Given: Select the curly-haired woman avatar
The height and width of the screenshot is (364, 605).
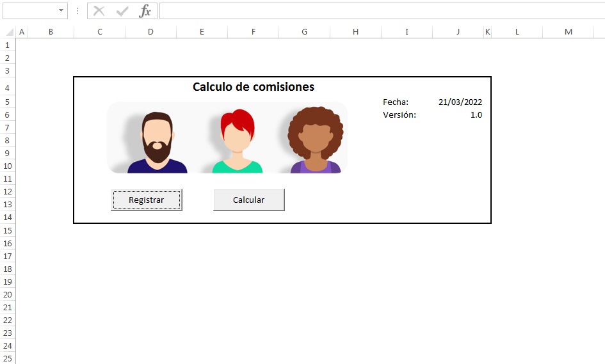Looking at the screenshot, I should [316, 140].
